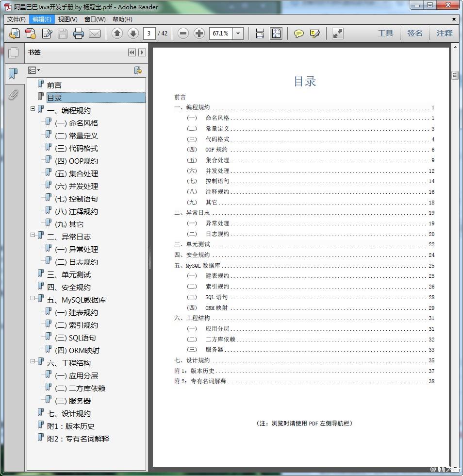Collapse the 一、编程规约 bookmark node
463x476 pixels.
click(33, 109)
